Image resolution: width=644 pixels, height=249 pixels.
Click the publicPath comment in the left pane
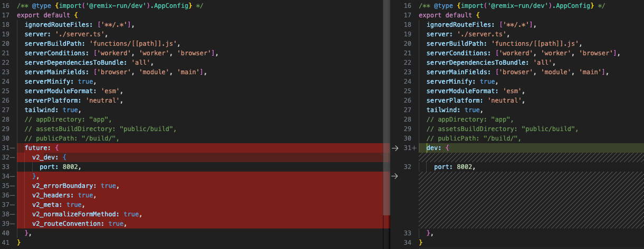(x=72, y=138)
